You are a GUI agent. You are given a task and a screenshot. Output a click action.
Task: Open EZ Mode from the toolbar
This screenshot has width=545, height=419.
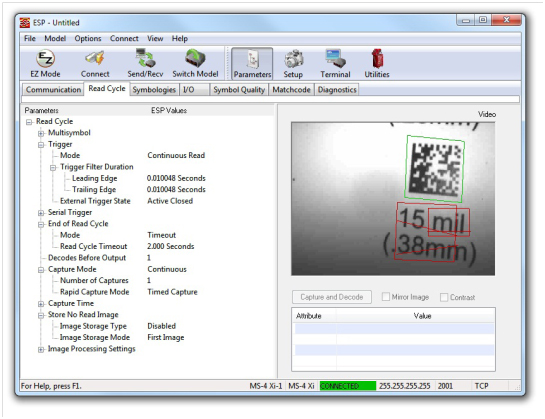[x=45, y=64]
